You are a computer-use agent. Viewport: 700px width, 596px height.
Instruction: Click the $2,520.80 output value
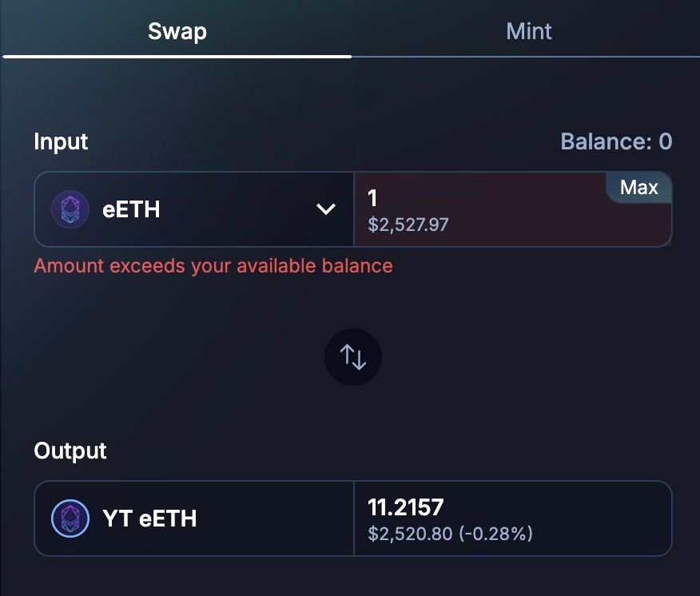click(x=408, y=533)
